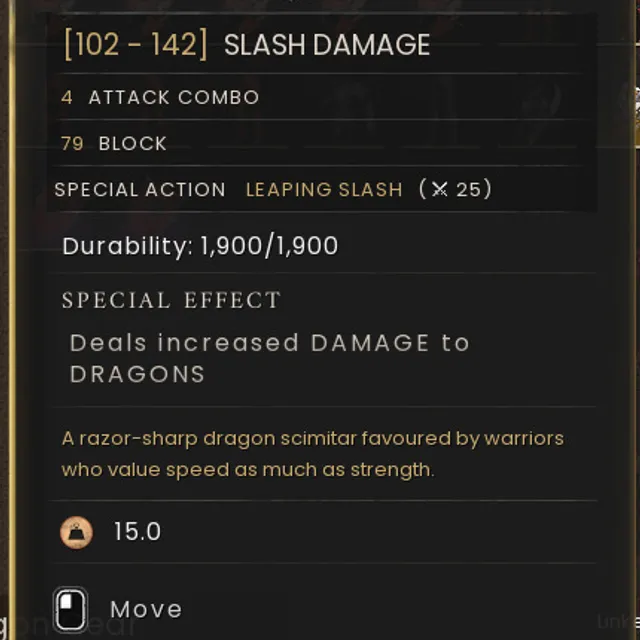Click the increased damage to dragons text
Screen dimensions: 640x640
(x=269, y=358)
